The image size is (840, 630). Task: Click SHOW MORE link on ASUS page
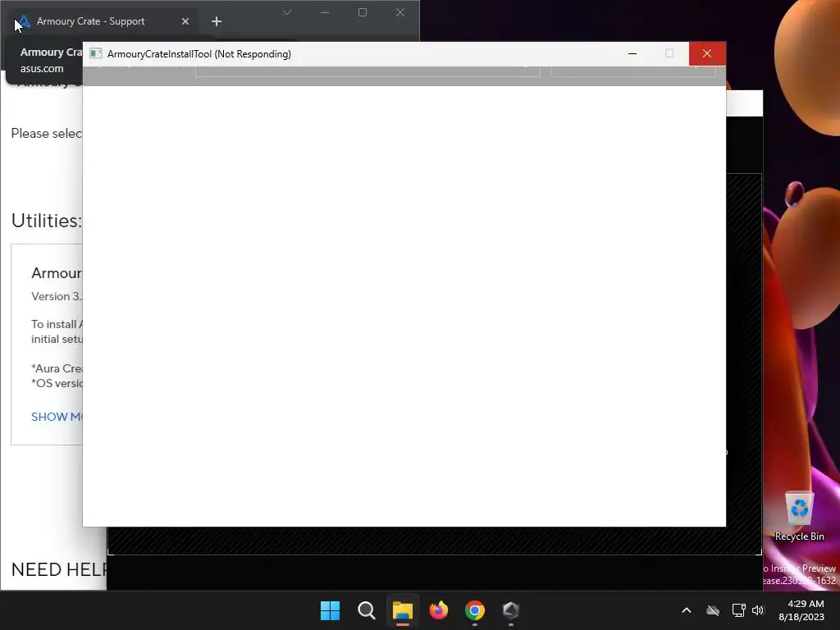[x=57, y=417]
